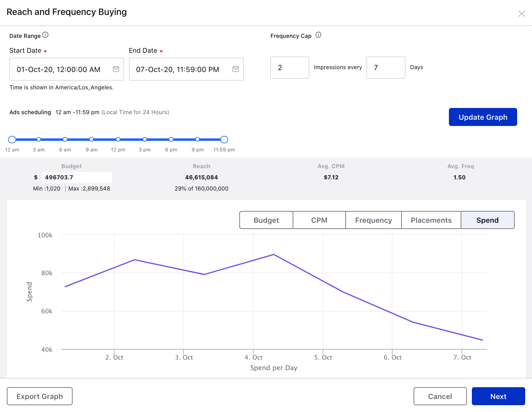Click the Budget amount input field

[77, 177]
